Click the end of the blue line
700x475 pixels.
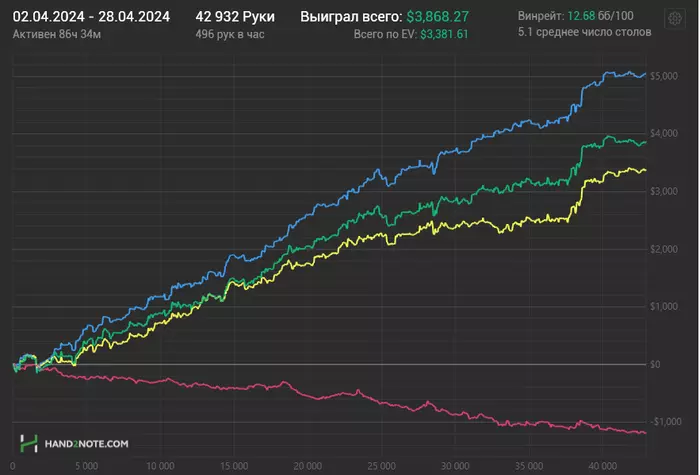point(645,74)
